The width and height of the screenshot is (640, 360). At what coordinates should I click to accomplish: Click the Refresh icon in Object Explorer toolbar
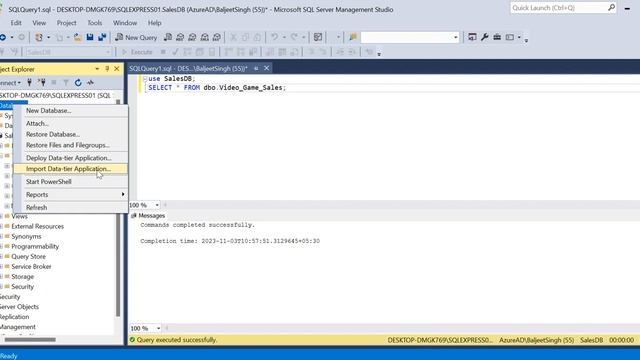click(x=78, y=82)
